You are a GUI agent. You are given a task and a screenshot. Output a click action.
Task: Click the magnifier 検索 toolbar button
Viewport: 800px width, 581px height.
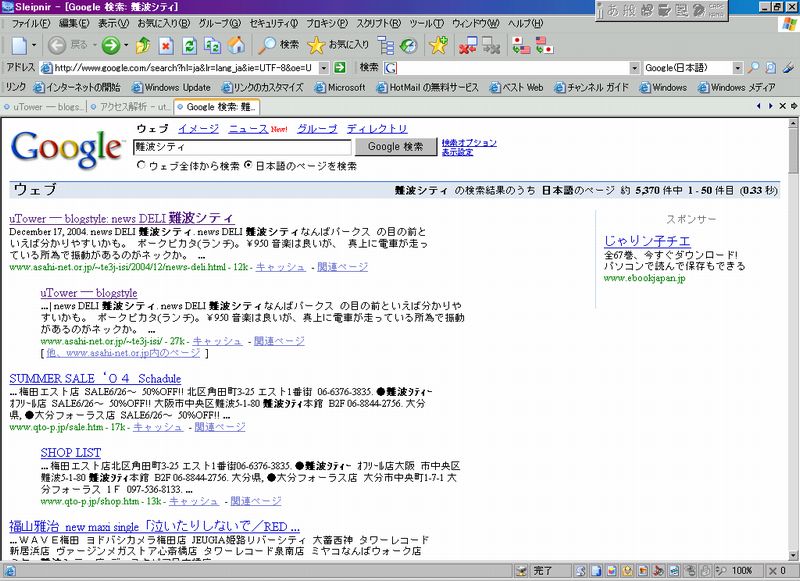tap(279, 45)
